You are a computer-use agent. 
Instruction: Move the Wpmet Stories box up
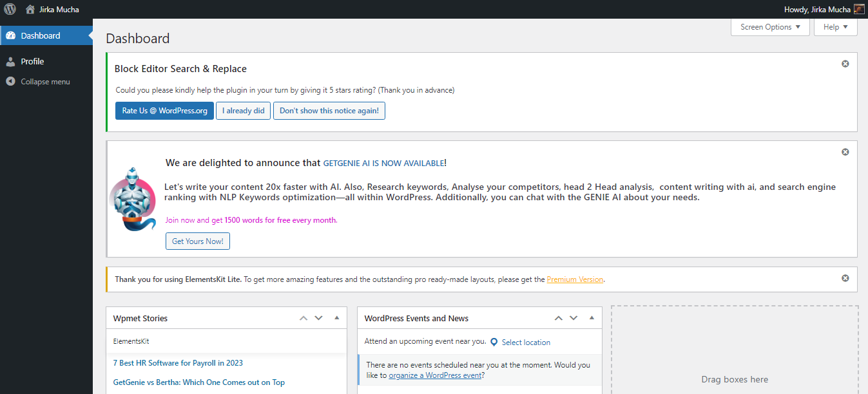pyautogui.click(x=304, y=318)
